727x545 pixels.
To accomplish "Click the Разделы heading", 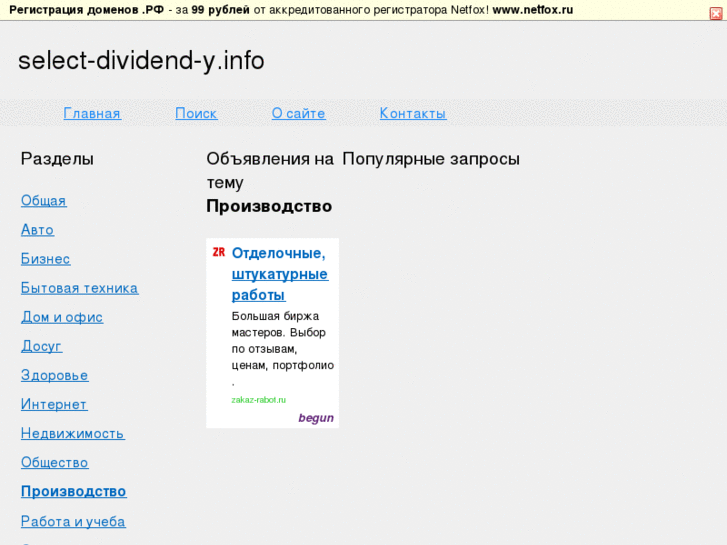I will pos(57,159).
